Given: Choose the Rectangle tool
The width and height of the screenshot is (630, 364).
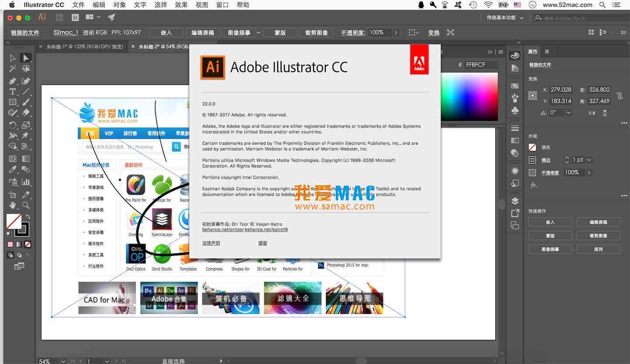Looking at the screenshot, I should [x=13, y=102].
